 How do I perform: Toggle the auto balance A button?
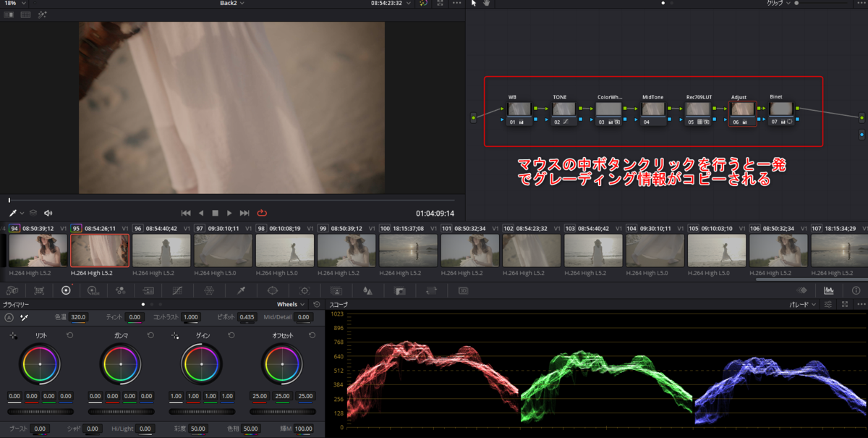[9, 317]
